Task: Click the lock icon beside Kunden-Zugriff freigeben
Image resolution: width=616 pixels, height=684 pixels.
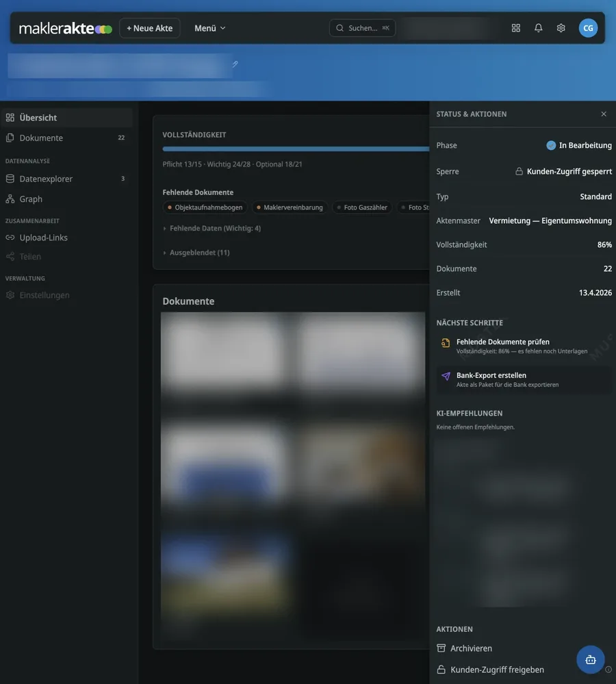Action: [x=441, y=670]
